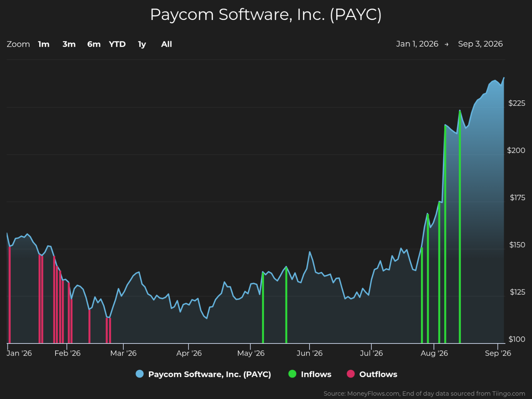Click the tallest green inflow bar in mid-August
Viewport: 532px width, 399px height.
tap(460, 227)
